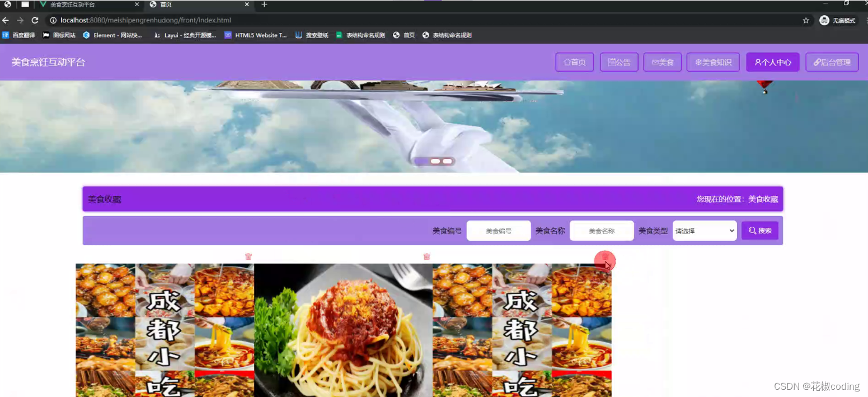Delete the first Chengdu snacks favorite via trash icon
868x397 pixels.
click(248, 256)
